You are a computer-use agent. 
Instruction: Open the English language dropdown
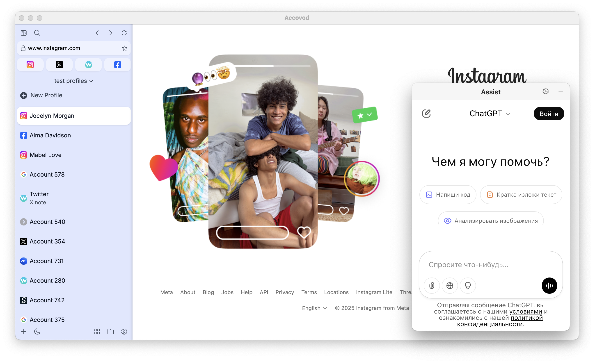(315, 308)
